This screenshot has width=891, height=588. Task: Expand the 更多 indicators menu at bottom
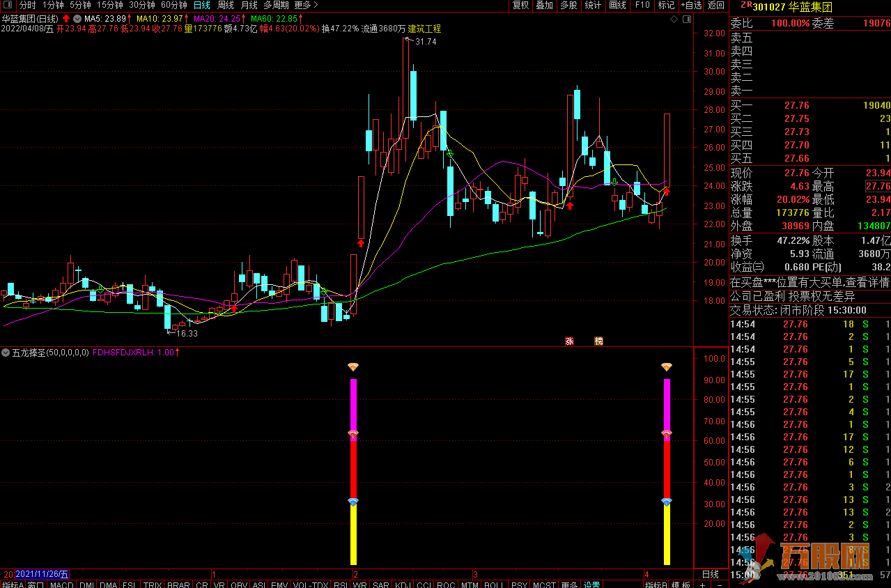(569, 585)
